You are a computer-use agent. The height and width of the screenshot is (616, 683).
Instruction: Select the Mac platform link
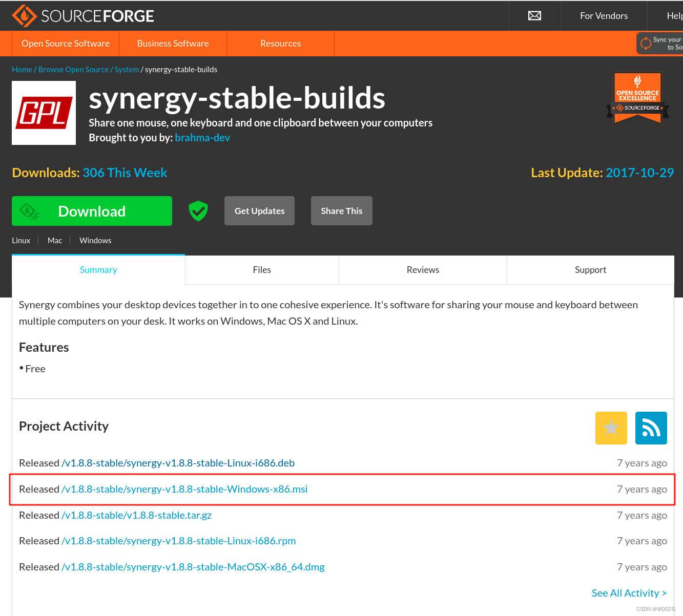(x=55, y=240)
